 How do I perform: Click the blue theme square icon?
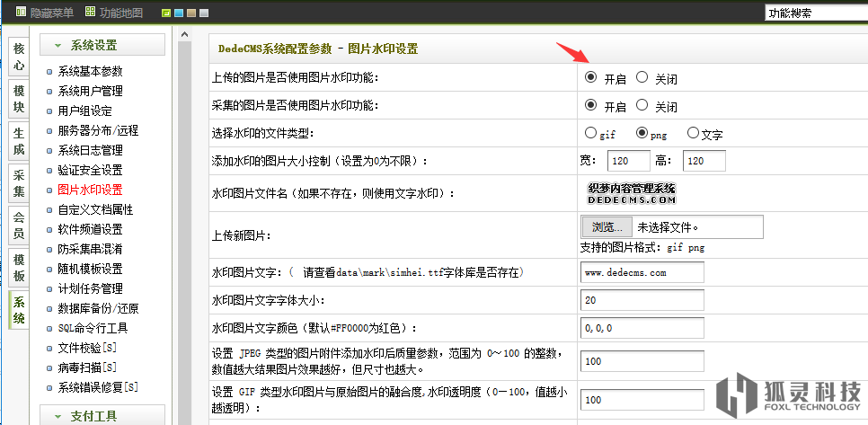(179, 13)
